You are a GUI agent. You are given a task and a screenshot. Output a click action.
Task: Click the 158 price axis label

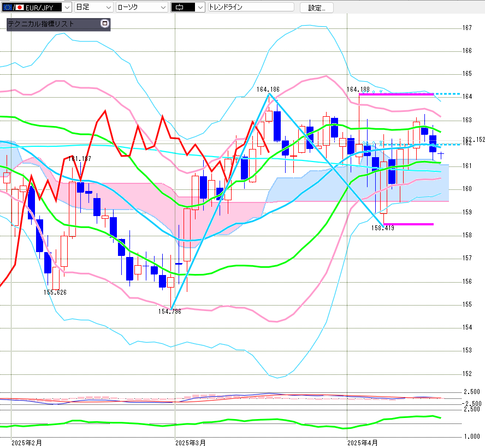point(467,235)
